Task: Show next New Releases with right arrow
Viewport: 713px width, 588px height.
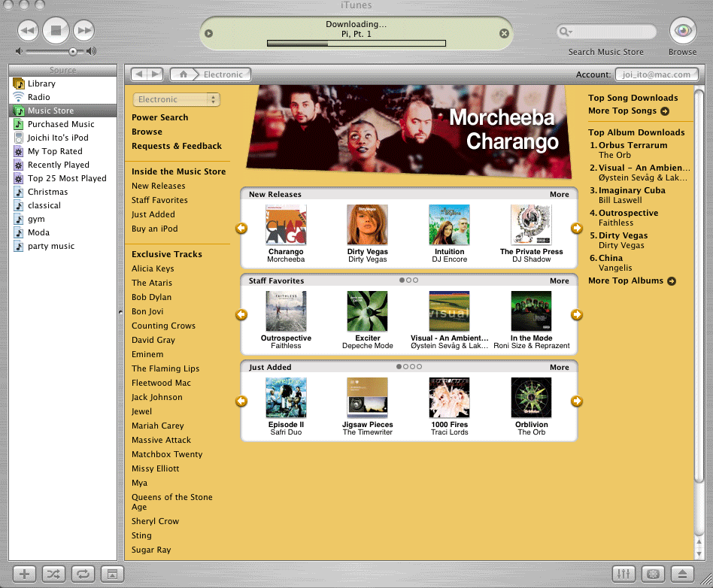Action: click(x=576, y=229)
